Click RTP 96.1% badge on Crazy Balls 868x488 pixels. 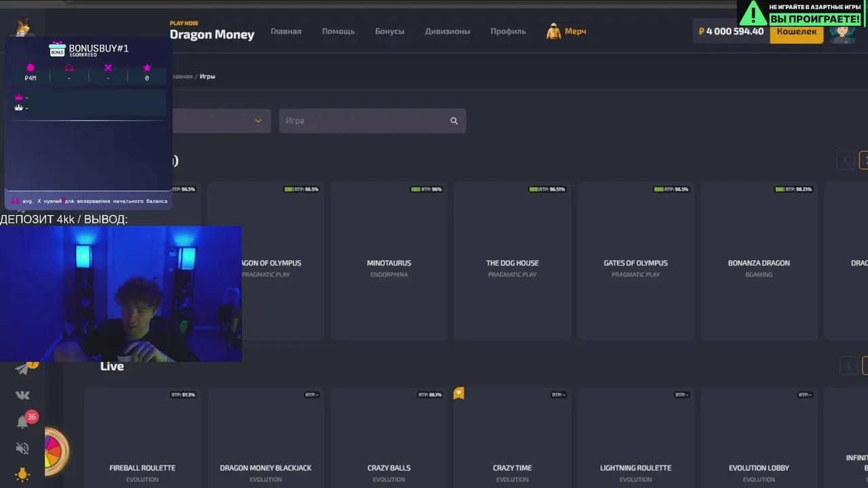coord(430,394)
